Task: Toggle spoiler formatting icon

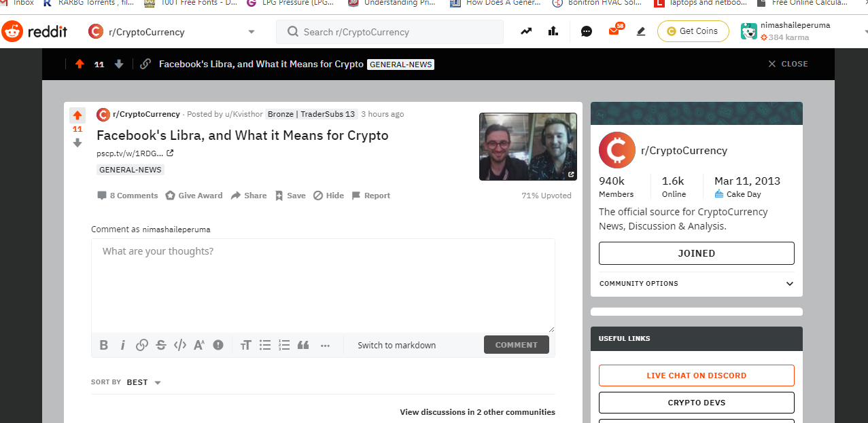Action: (x=218, y=345)
